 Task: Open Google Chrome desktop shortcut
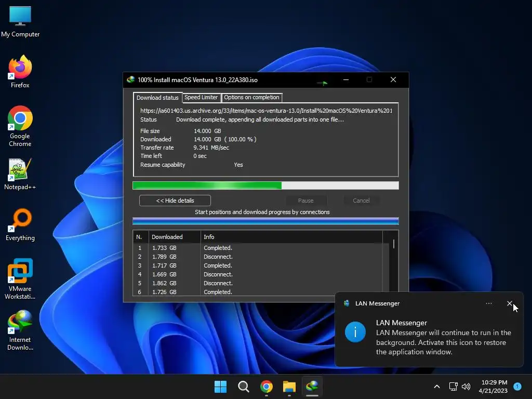pyautogui.click(x=20, y=126)
